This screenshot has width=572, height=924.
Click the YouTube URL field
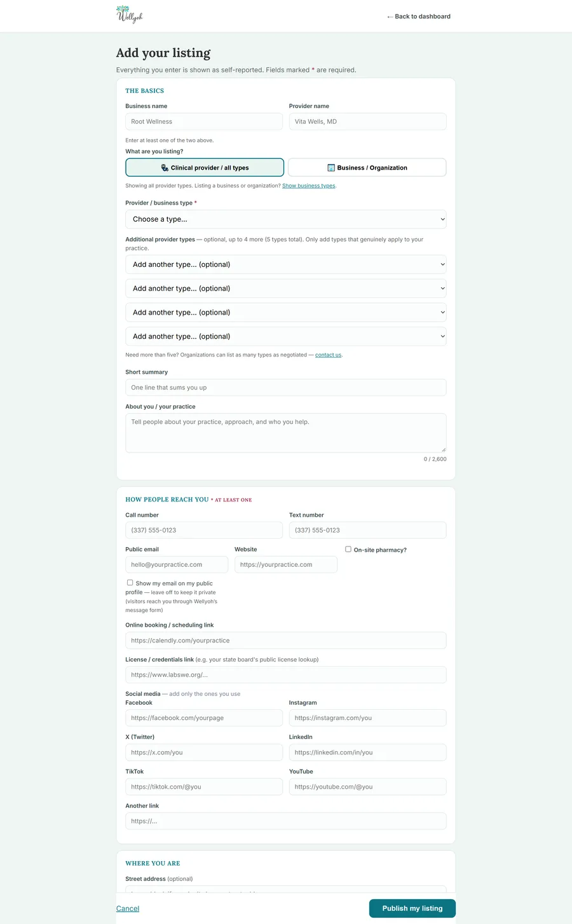367,787
